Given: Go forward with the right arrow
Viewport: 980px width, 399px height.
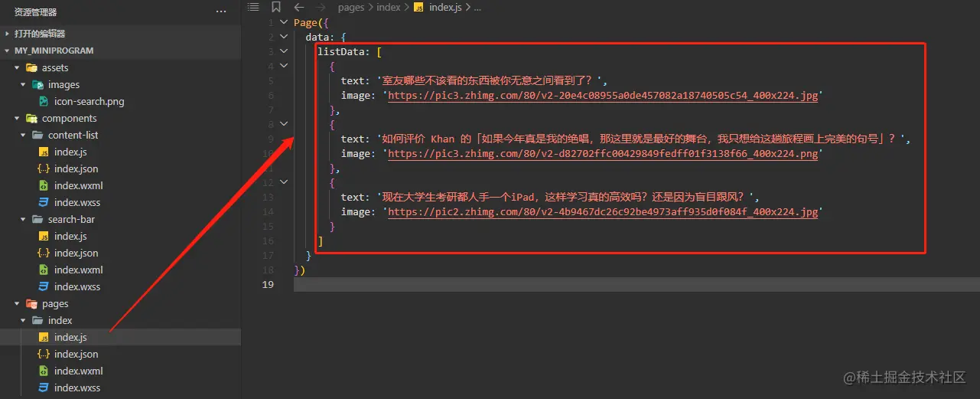Looking at the screenshot, I should tap(321, 7).
